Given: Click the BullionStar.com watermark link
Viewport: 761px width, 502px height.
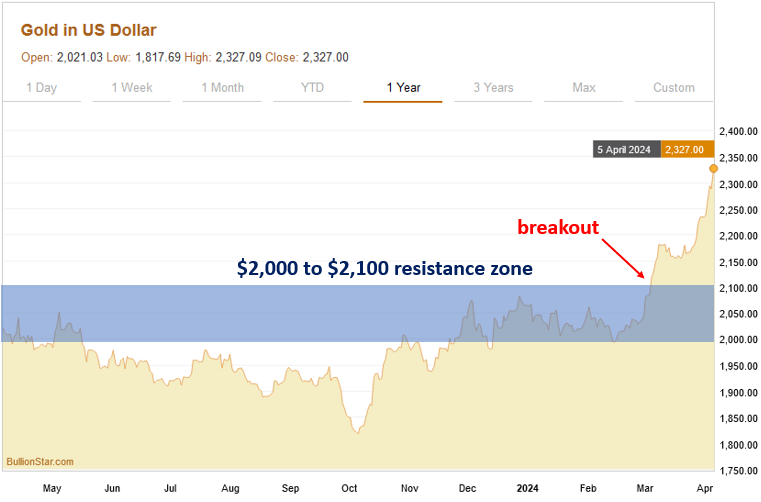Looking at the screenshot, I should [x=40, y=461].
